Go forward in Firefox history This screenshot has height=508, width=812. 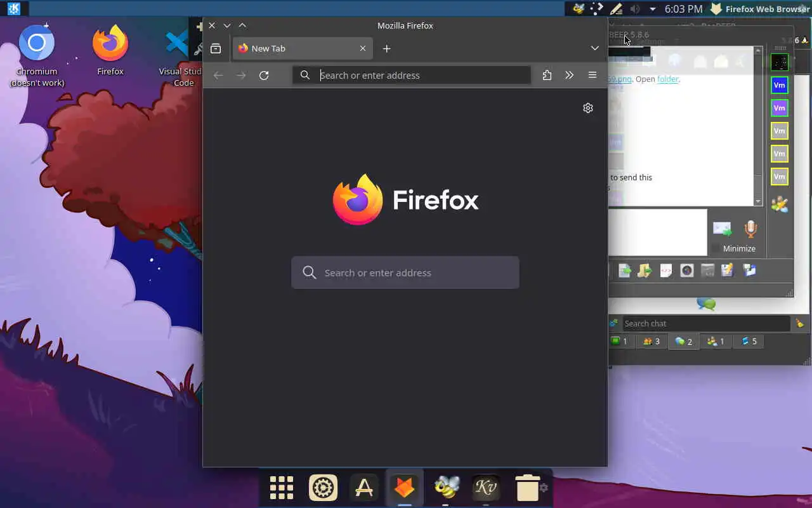[x=241, y=75]
